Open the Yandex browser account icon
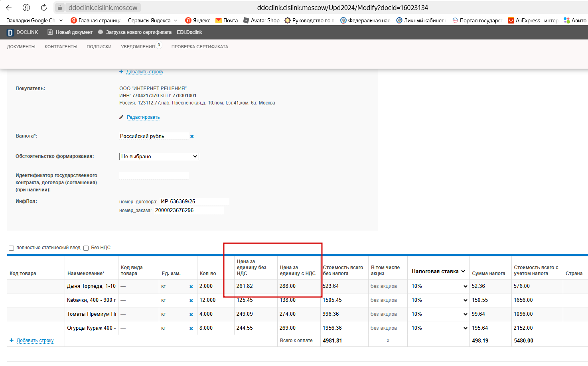This screenshot has width=588, height=366. (x=26, y=8)
